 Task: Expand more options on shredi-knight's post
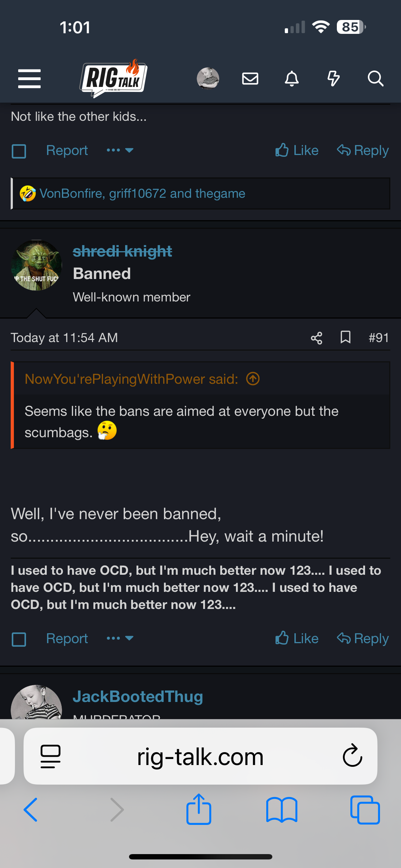tap(120, 638)
